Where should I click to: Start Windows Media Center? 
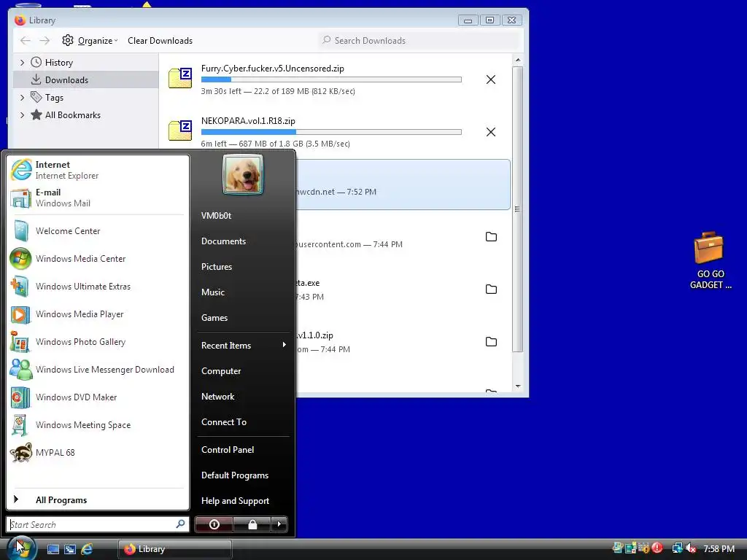(x=98, y=259)
